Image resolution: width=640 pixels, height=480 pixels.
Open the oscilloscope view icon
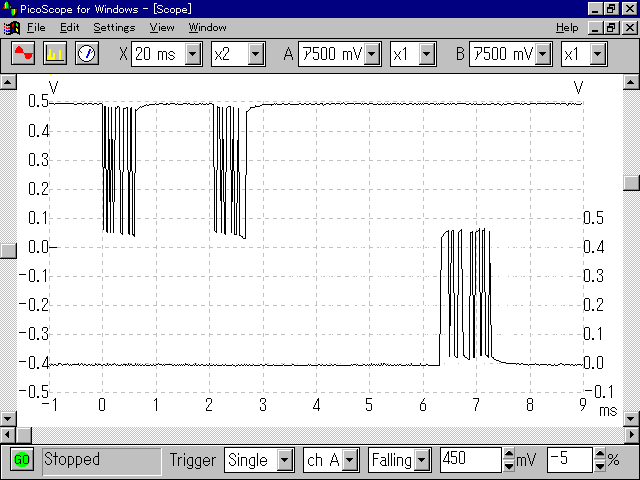coord(23,53)
